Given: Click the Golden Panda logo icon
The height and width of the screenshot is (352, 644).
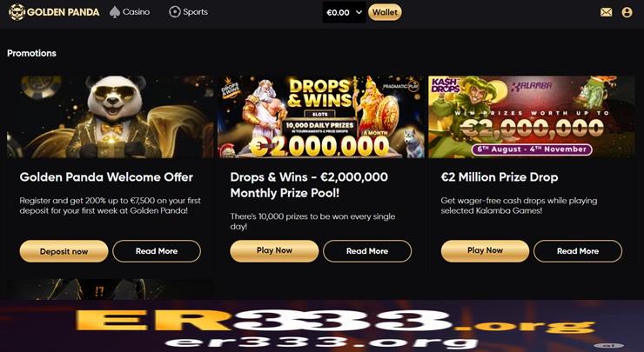Looking at the screenshot, I should tap(17, 12).
